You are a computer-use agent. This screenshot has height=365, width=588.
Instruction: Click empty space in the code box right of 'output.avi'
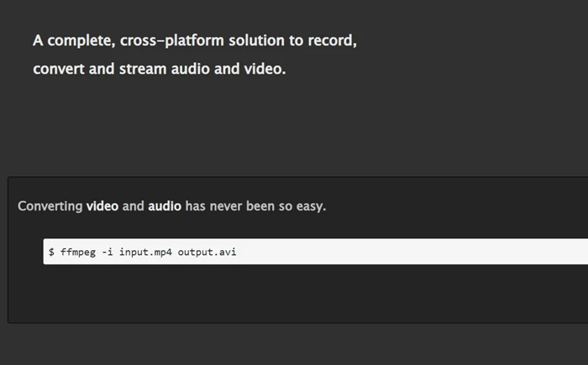point(420,252)
